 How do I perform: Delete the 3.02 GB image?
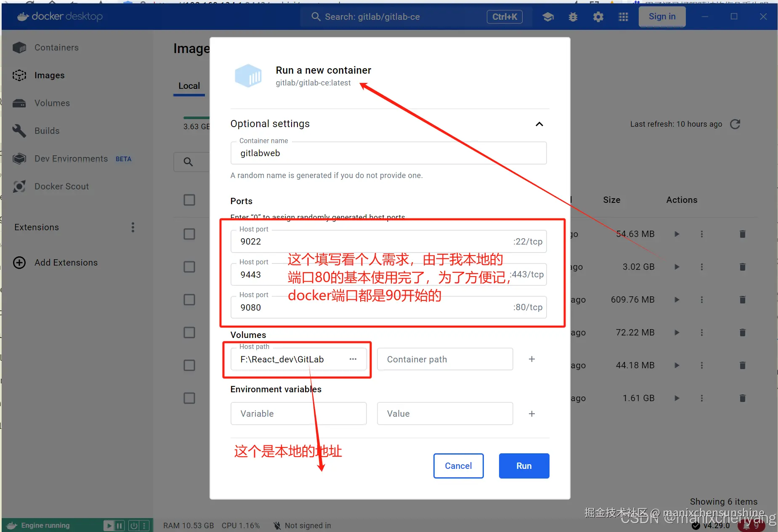click(x=743, y=267)
